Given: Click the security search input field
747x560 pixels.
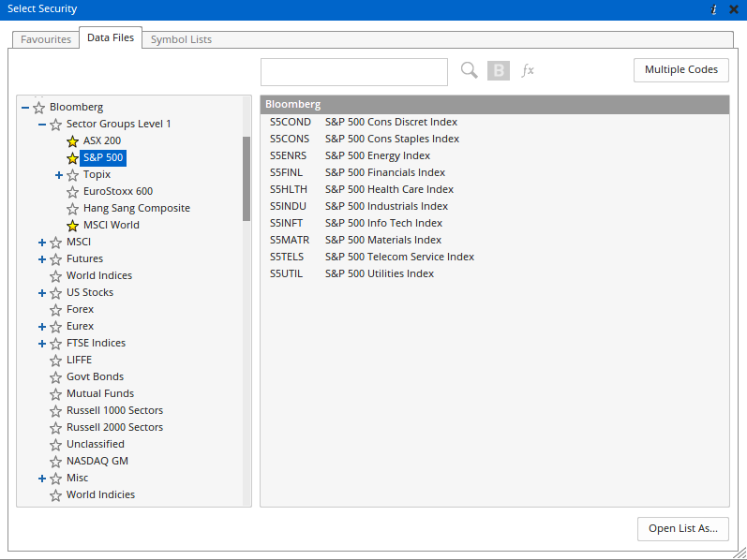Looking at the screenshot, I should click(x=354, y=72).
